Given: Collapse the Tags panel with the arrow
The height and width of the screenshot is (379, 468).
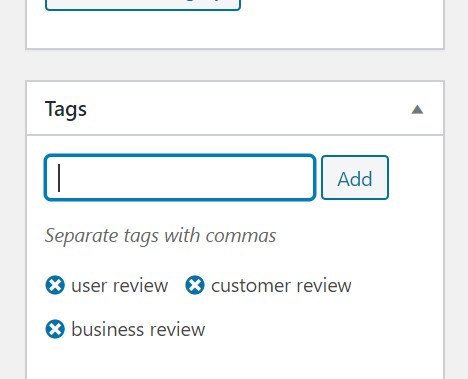Looking at the screenshot, I should [417, 109].
